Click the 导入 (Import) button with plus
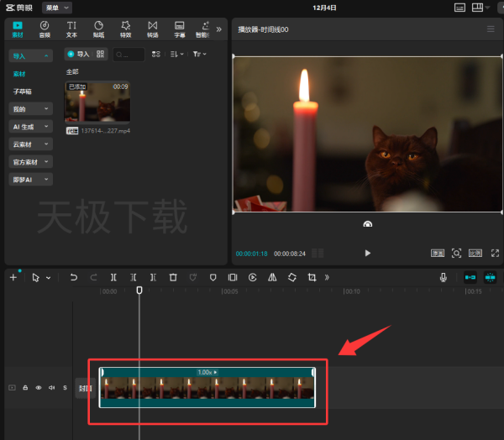This screenshot has width=504, height=440. tap(78, 54)
